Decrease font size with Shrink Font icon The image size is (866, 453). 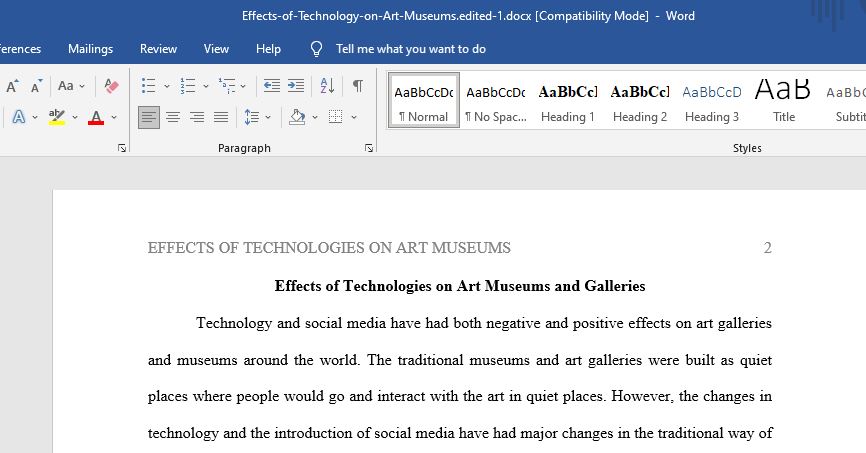pos(36,86)
